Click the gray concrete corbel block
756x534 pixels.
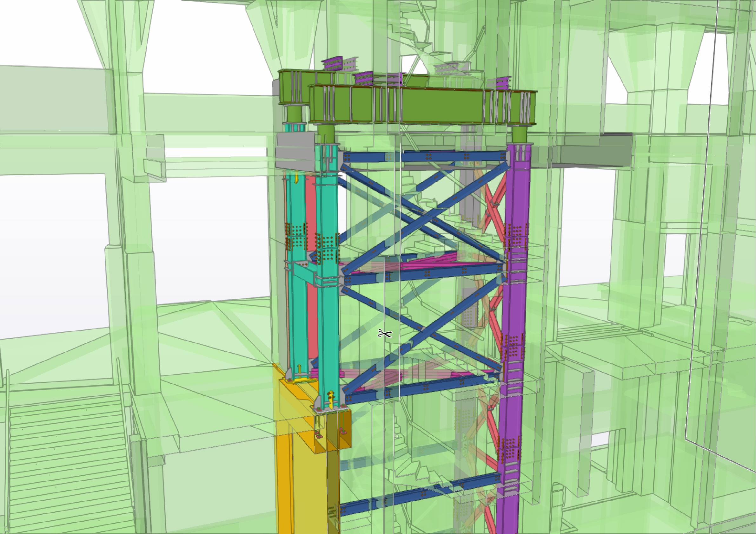tap(295, 151)
